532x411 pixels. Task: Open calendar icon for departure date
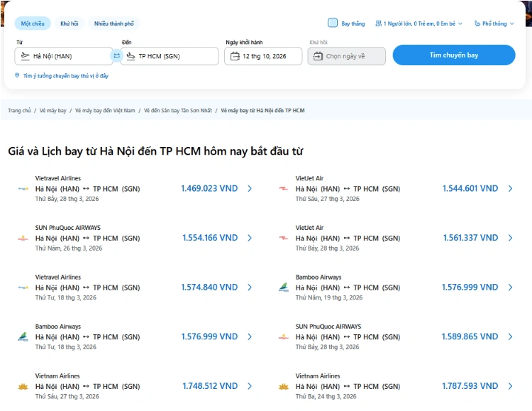pyautogui.click(x=235, y=56)
